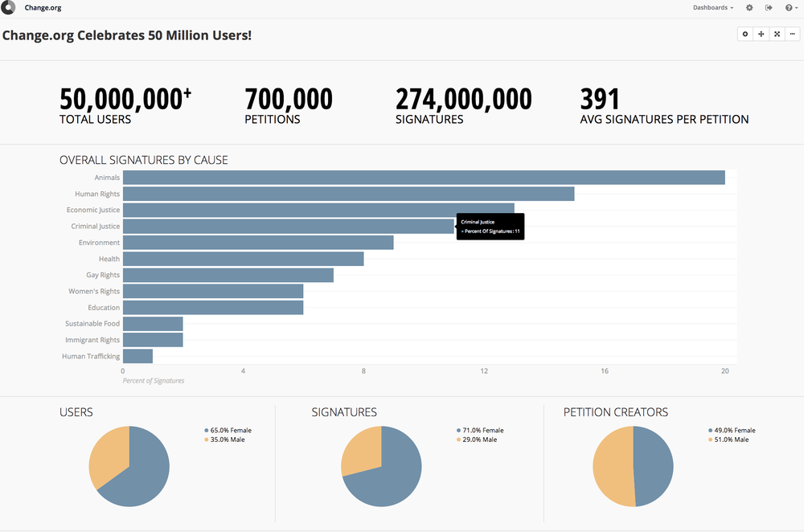Click the 'Animals' axis label

point(107,178)
